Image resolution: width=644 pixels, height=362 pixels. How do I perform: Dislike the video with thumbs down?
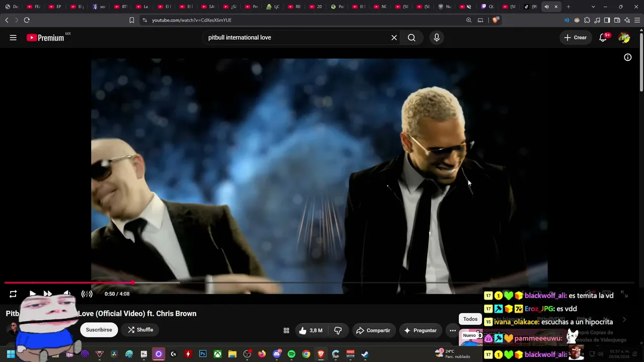click(338, 330)
